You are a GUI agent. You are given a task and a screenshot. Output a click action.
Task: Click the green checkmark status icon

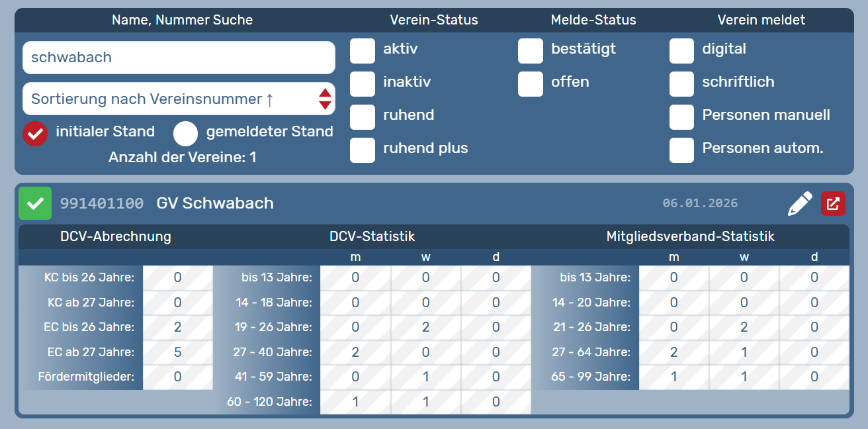pos(35,203)
